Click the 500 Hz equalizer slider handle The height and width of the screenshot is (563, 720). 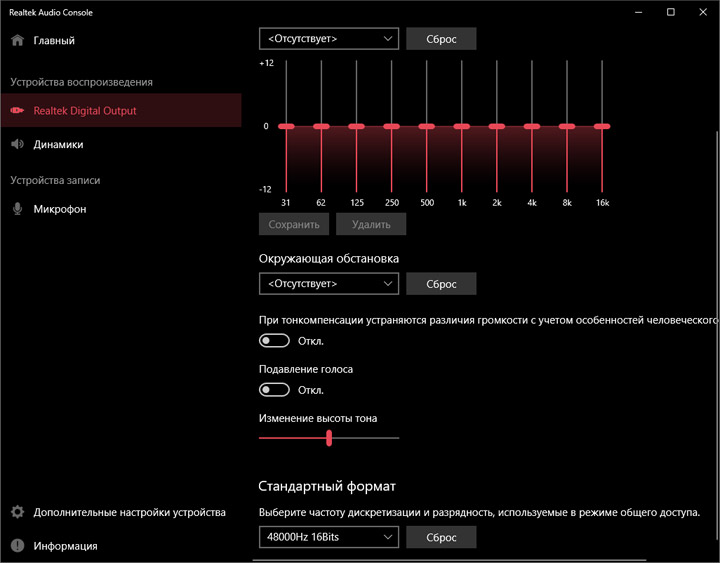427,126
